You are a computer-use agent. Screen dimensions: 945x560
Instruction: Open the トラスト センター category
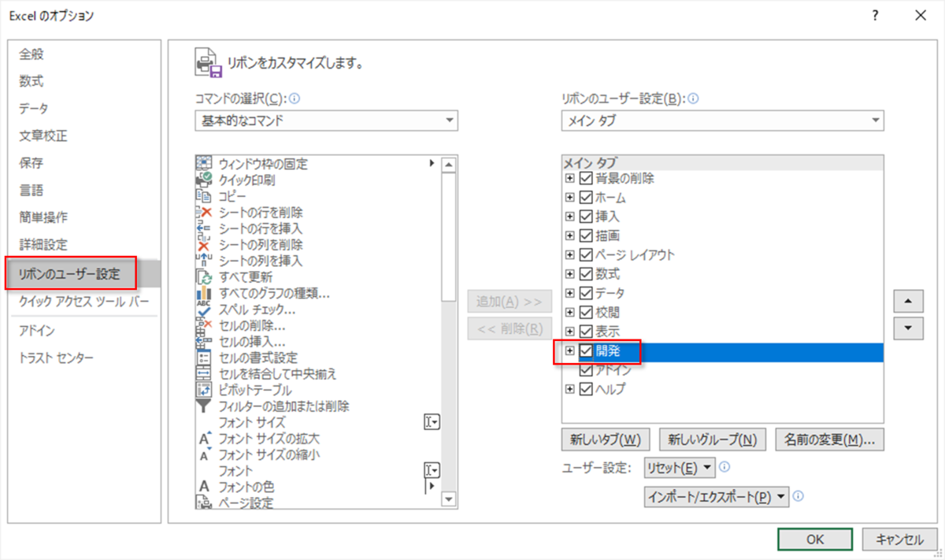[x=56, y=358]
